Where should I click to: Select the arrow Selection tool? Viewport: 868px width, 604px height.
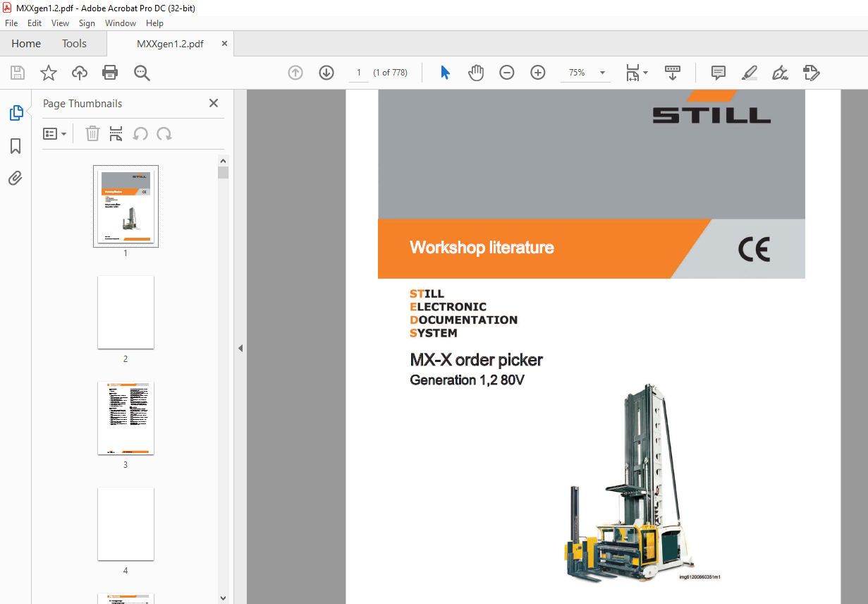pos(445,73)
